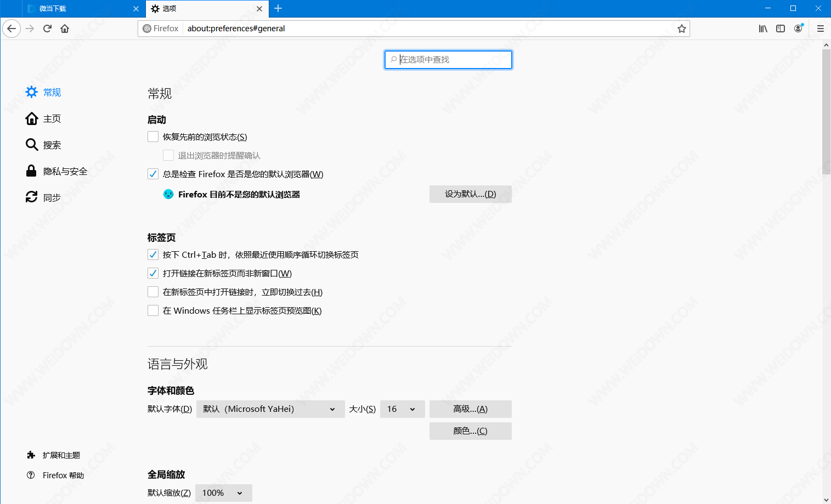Open the hamburger application menu
This screenshot has height=504, width=831.
821,29
